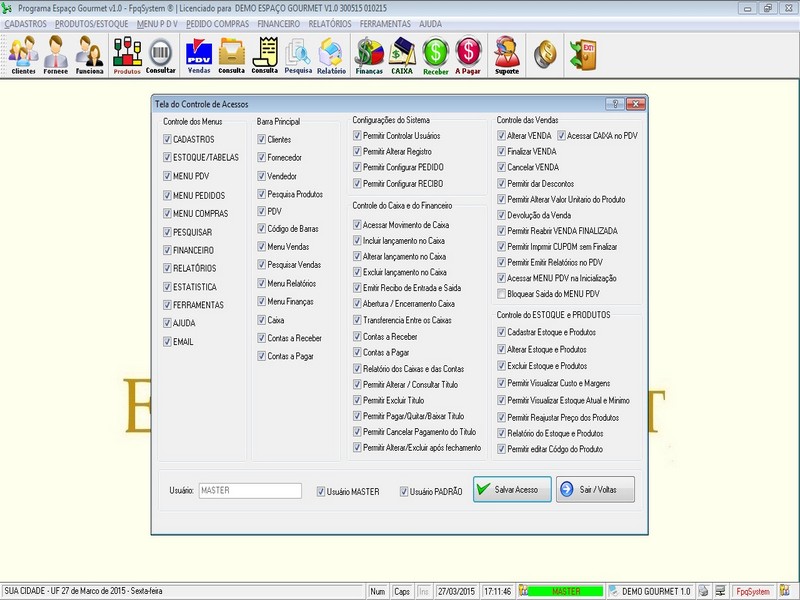The width and height of the screenshot is (800, 600).
Task: Toggle Permitir Controlar Usuários checkbox
Action: 357,136
